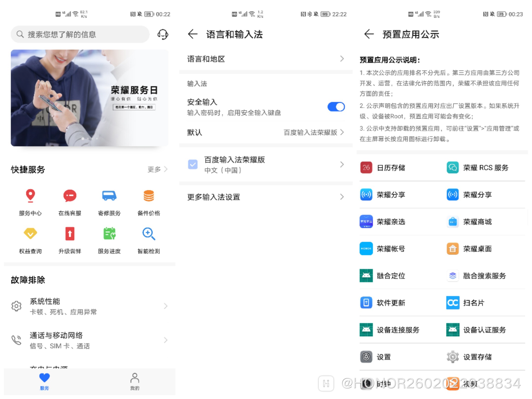
Task: Go back from 预置应用公示 page
Action: coord(369,34)
